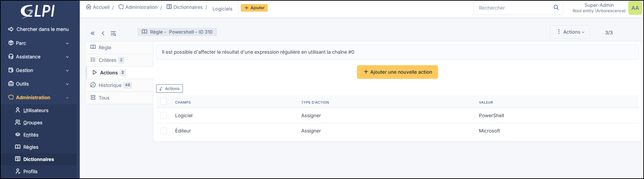Click the Administration shield icon
The width and height of the screenshot is (644, 179).
point(11,97)
